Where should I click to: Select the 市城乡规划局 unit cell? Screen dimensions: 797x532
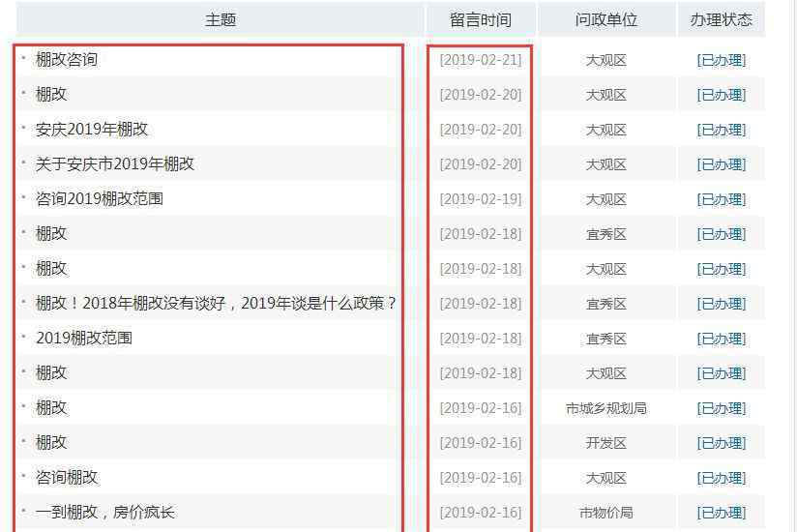[x=605, y=408]
